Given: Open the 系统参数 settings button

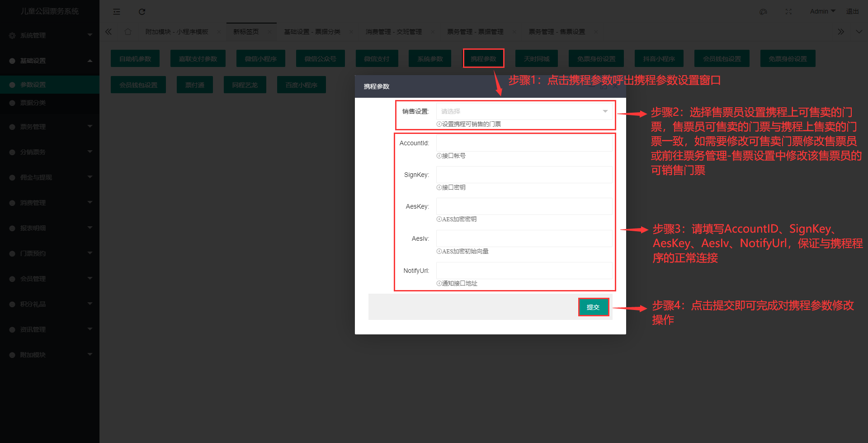Looking at the screenshot, I should tap(430, 58).
